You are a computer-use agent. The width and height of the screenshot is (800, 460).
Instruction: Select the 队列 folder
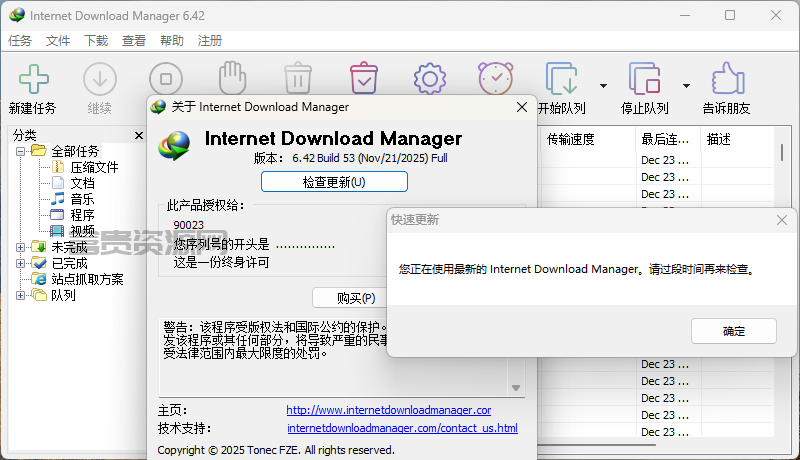[63, 295]
